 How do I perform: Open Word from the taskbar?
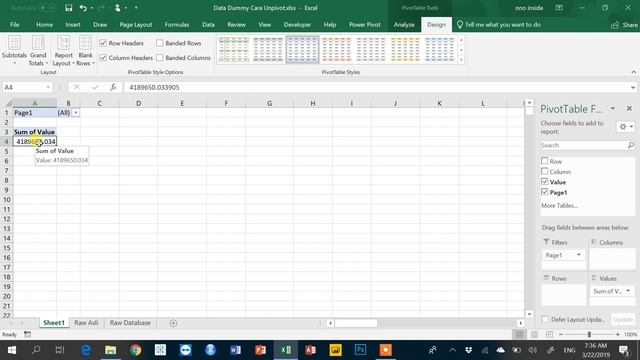pos(236,350)
